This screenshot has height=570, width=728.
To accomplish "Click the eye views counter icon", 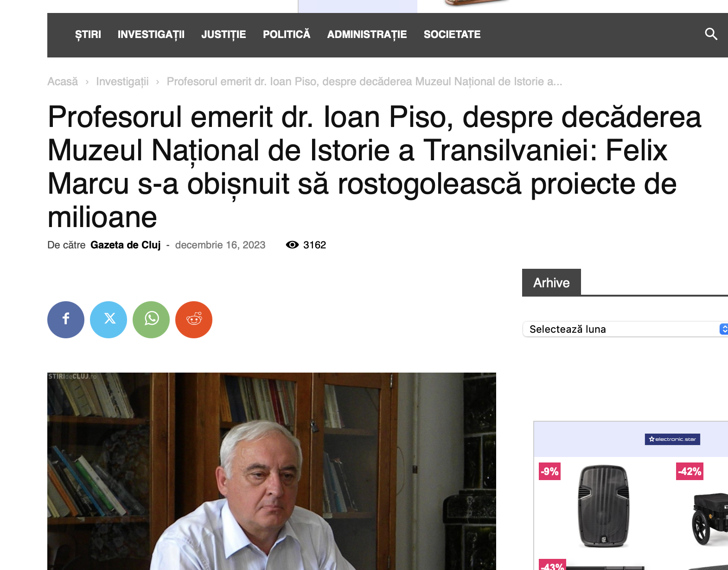I will click(x=292, y=245).
